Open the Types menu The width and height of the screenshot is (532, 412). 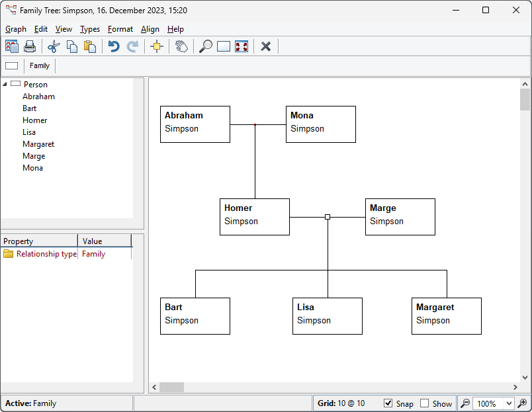pyautogui.click(x=89, y=29)
